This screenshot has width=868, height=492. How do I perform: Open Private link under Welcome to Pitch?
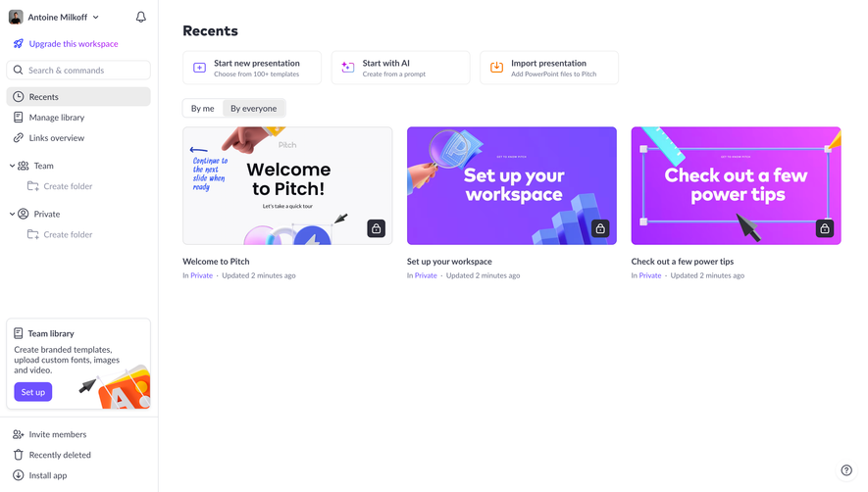pos(201,275)
